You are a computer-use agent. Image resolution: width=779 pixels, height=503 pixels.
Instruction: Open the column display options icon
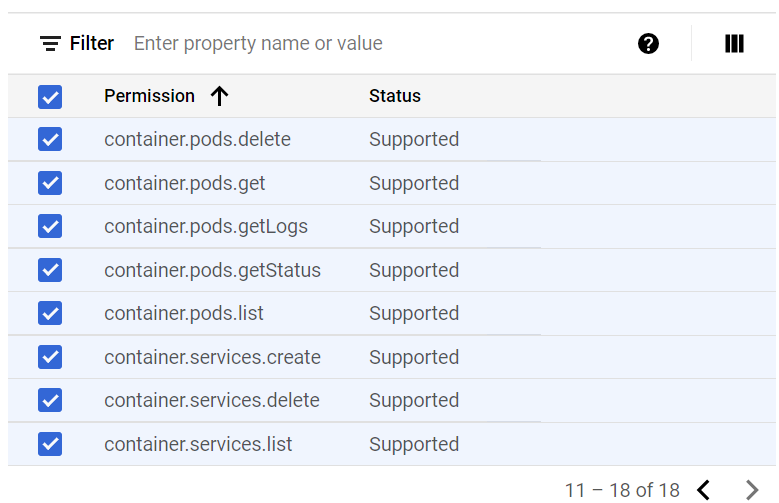(x=734, y=44)
